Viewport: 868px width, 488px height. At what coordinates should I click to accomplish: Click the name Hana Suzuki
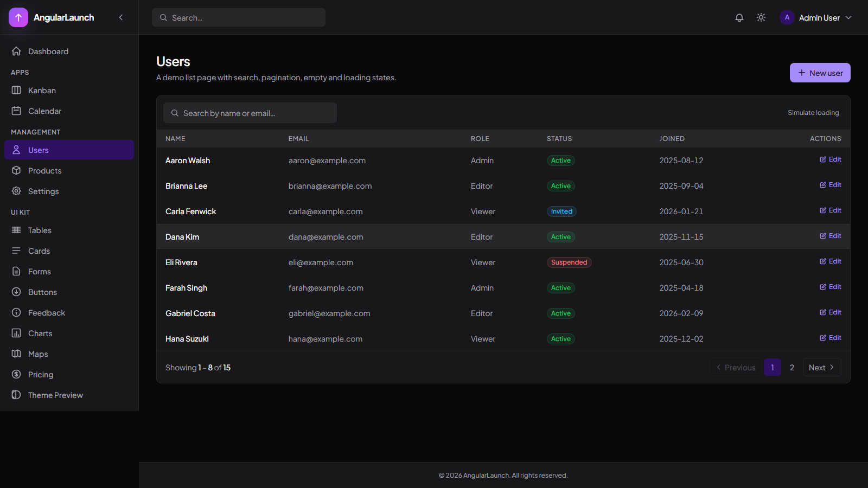187,339
